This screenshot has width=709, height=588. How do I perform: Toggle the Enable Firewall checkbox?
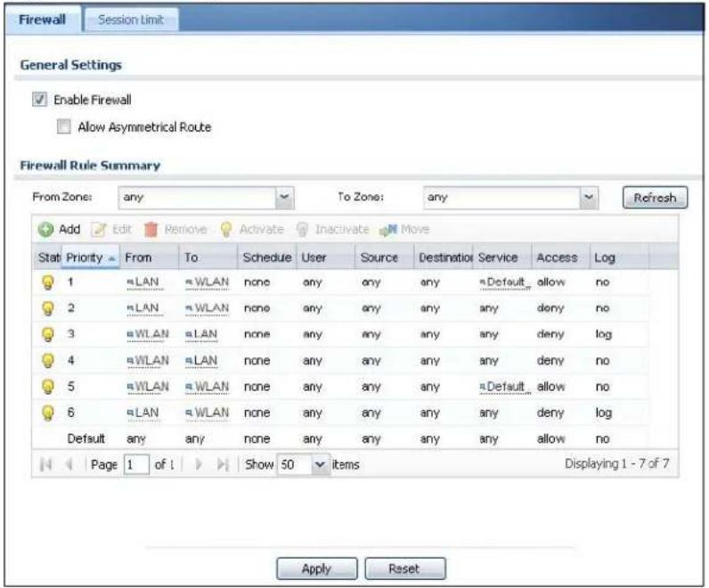pyautogui.click(x=39, y=99)
